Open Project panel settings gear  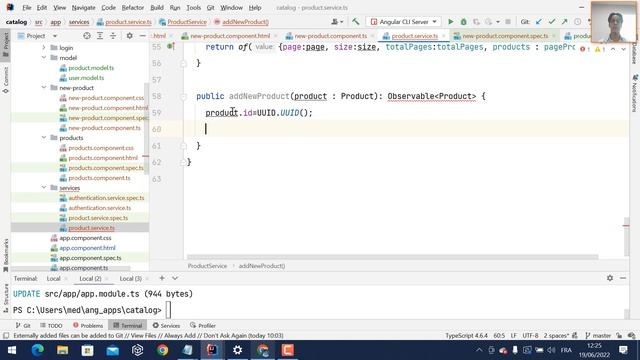[x=129, y=36]
